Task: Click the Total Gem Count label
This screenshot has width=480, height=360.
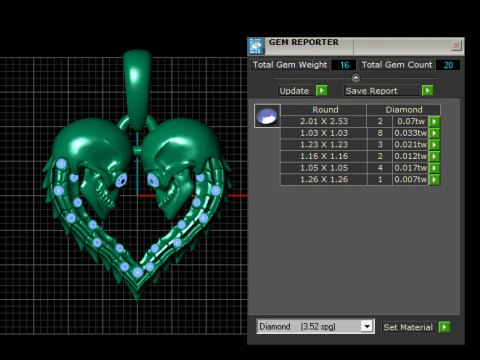Action: pyautogui.click(x=397, y=65)
